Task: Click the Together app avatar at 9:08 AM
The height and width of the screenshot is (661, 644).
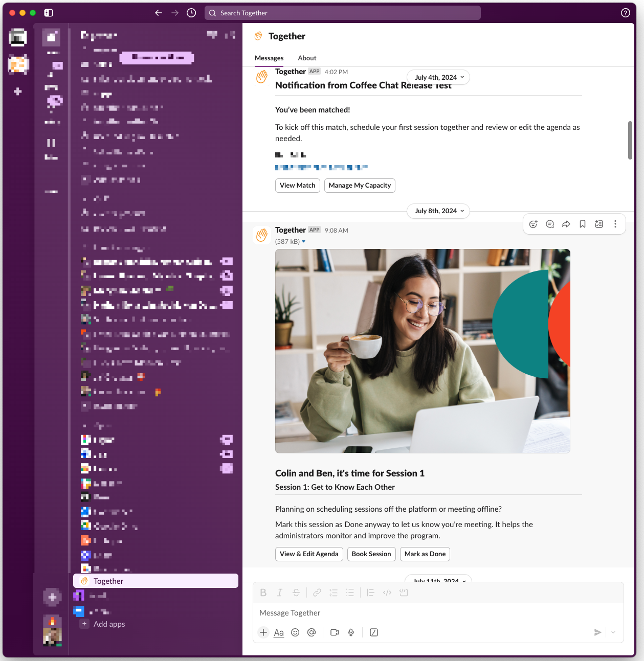Action: [x=262, y=235]
